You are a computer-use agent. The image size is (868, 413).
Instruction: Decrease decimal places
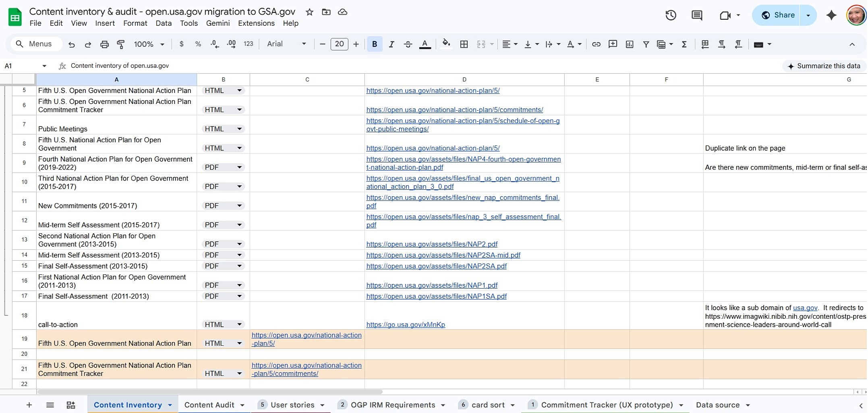[x=215, y=44]
